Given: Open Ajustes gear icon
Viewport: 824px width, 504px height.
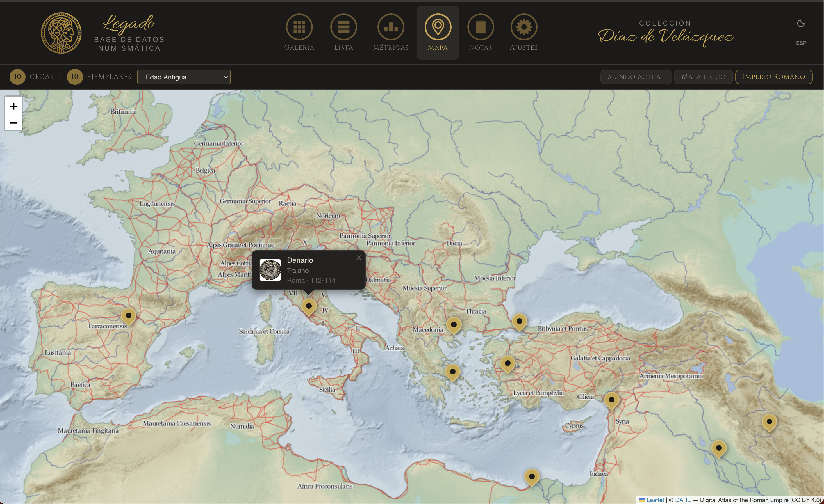Looking at the screenshot, I should pyautogui.click(x=523, y=27).
